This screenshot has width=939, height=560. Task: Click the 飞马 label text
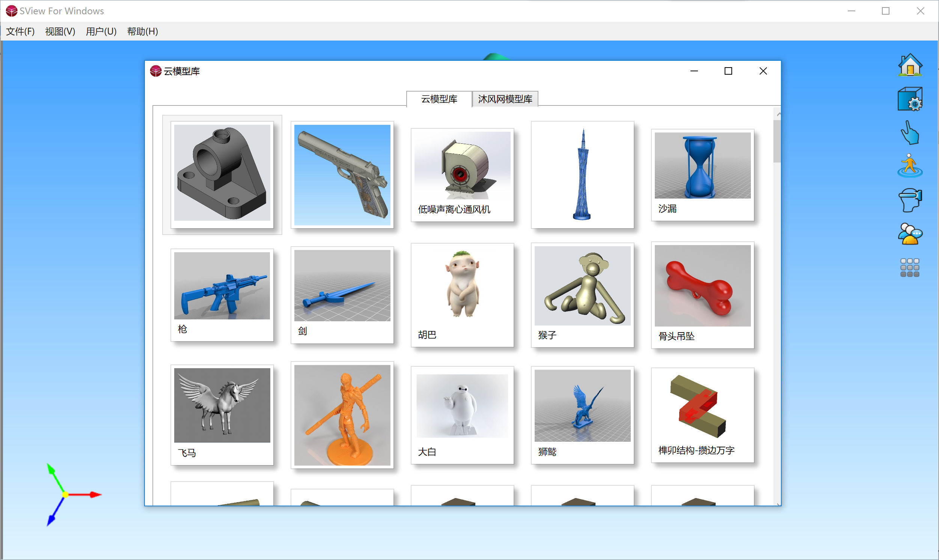pos(187,452)
